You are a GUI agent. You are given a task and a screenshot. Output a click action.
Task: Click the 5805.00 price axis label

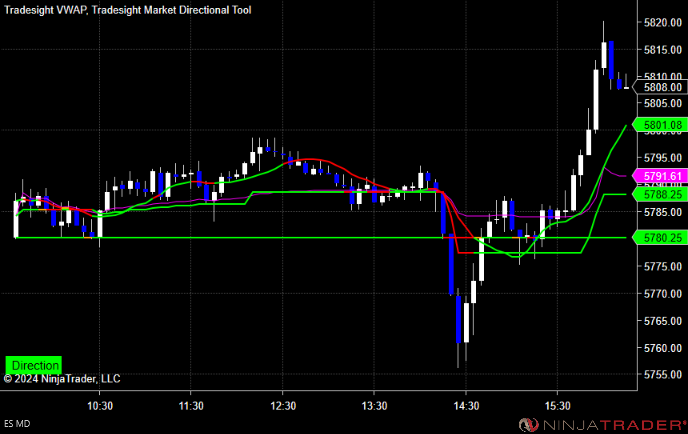(663, 104)
